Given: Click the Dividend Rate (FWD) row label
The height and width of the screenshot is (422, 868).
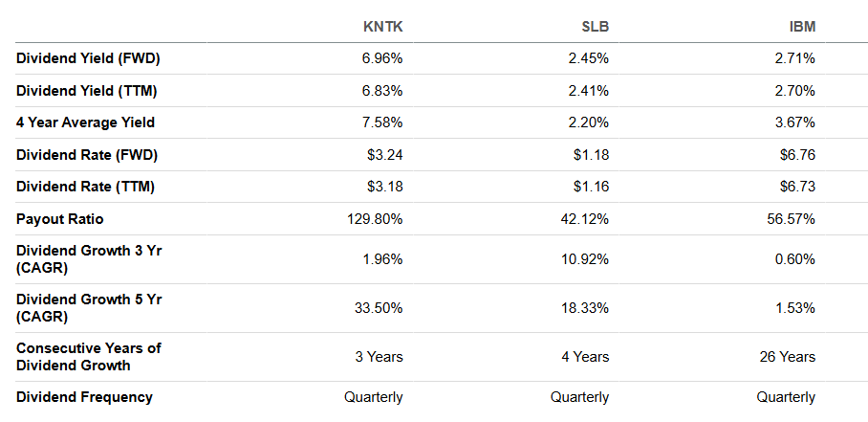Looking at the screenshot, I should (87, 155).
